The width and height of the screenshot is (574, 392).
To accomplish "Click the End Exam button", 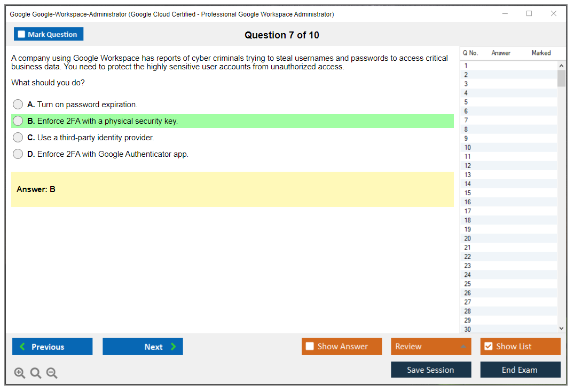I will (520, 370).
